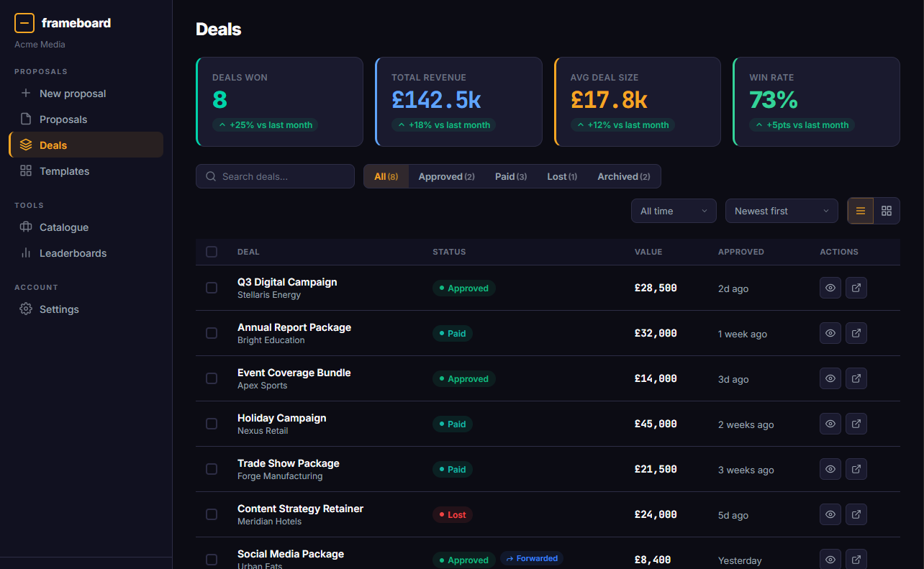Filter deals by Lost tab
This screenshot has width=924, height=569.
[562, 176]
